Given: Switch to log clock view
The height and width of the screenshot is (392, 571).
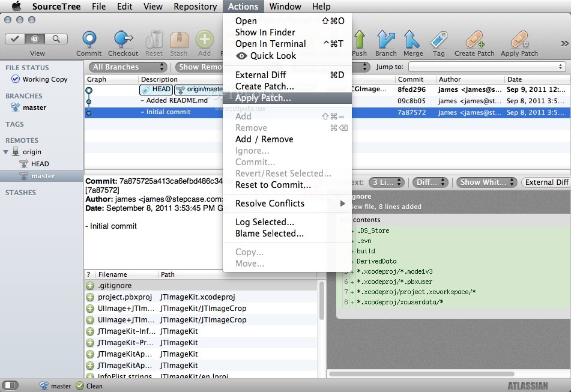Looking at the screenshot, I should [x=35, y=39].
